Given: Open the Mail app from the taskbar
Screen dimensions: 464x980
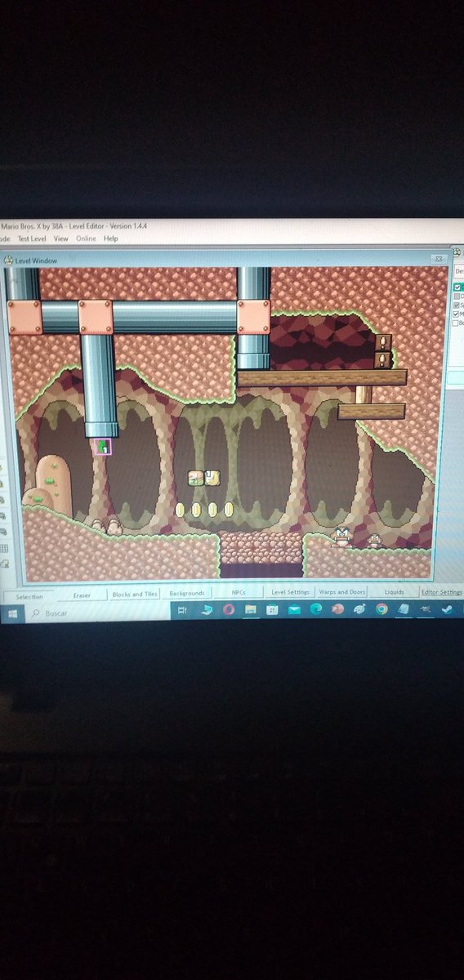Looking at the screenshot, I should (294, 609).
